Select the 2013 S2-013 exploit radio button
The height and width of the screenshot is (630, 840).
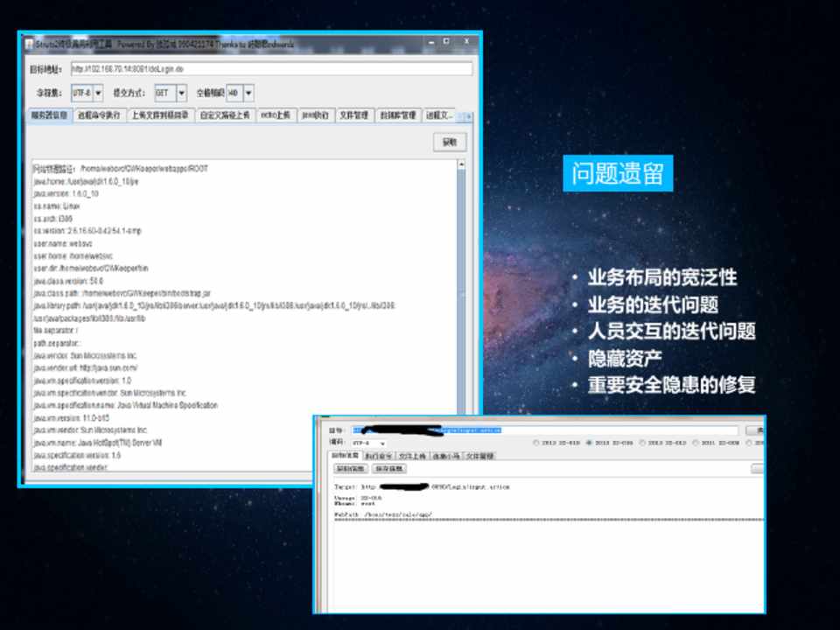click(642, 443)
